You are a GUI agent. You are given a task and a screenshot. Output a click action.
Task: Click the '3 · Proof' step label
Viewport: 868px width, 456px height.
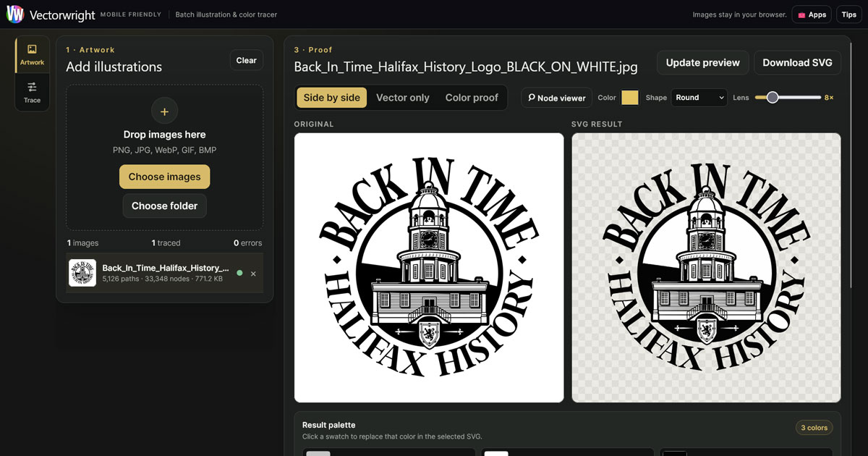[313, 50]
